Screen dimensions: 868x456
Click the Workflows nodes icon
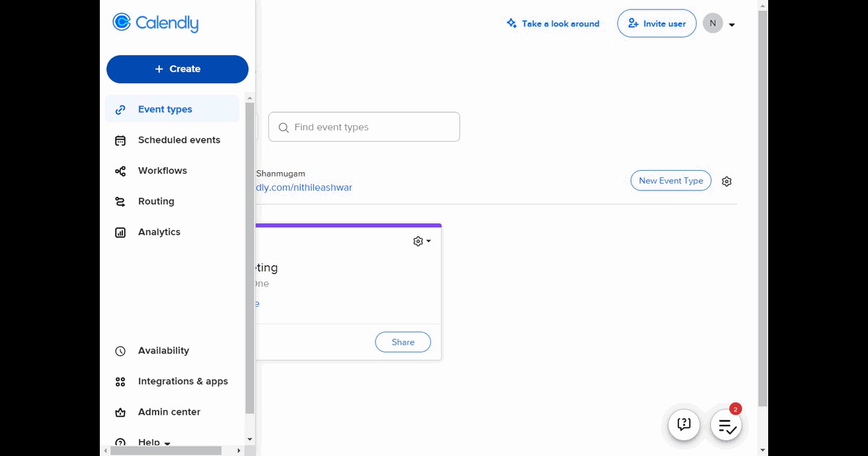[x=121, y=171]
